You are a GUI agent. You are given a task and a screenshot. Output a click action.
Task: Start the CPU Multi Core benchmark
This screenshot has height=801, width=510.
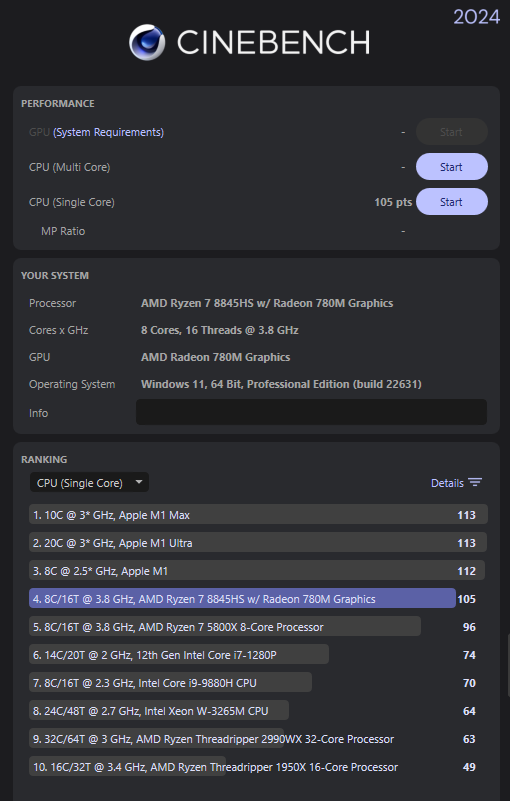tap(452, 167)
